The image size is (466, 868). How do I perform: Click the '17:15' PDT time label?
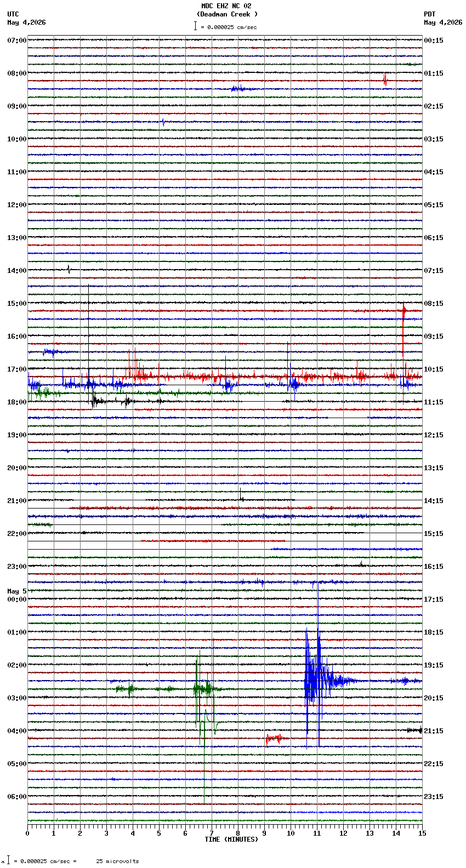point(433,599)
